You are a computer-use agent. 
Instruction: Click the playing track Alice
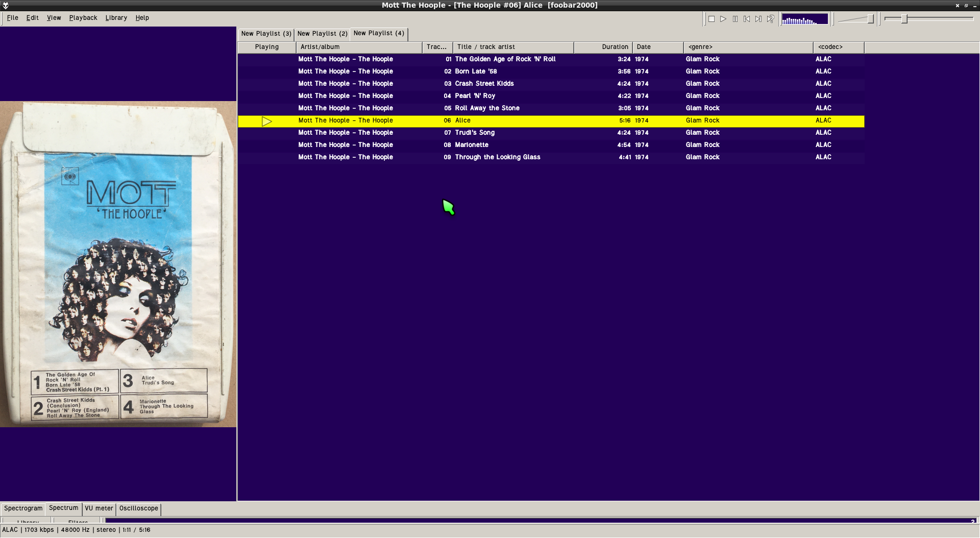[551, 121]
